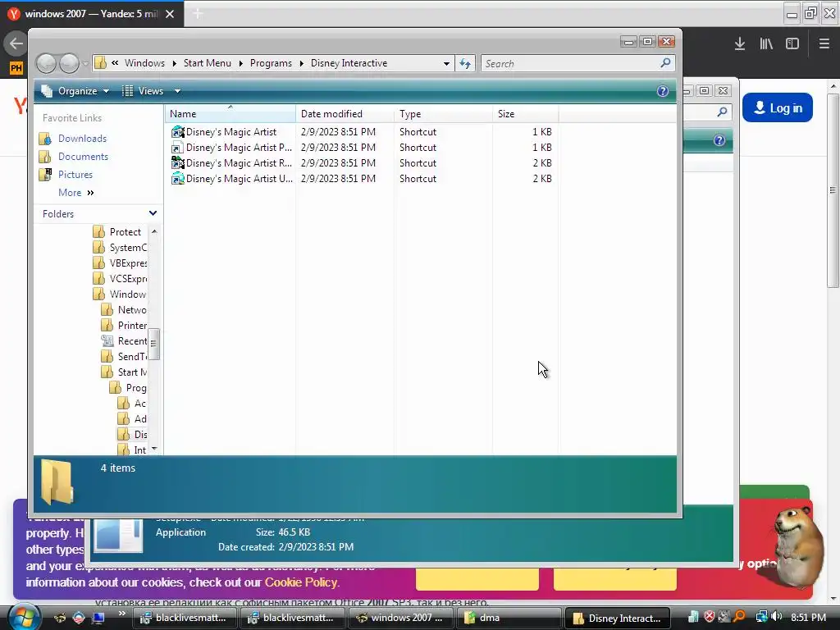Open browser library icon
Screen dimensions: 840x630
coord(766,44)
